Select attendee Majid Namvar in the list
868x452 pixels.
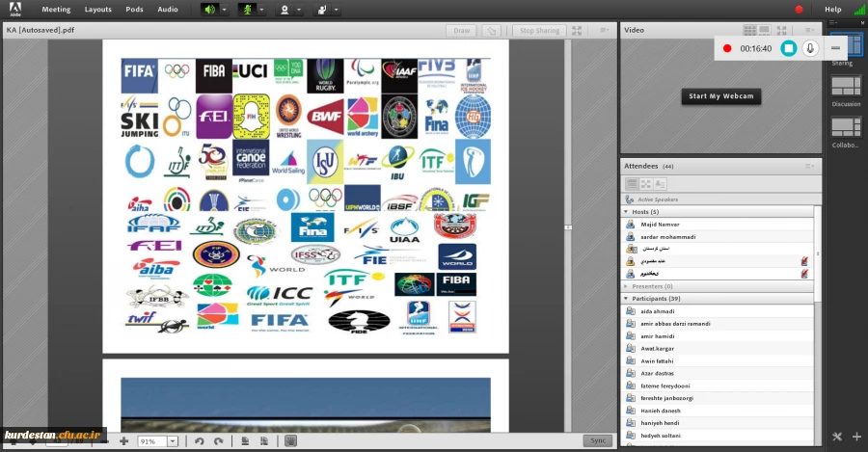662,224
